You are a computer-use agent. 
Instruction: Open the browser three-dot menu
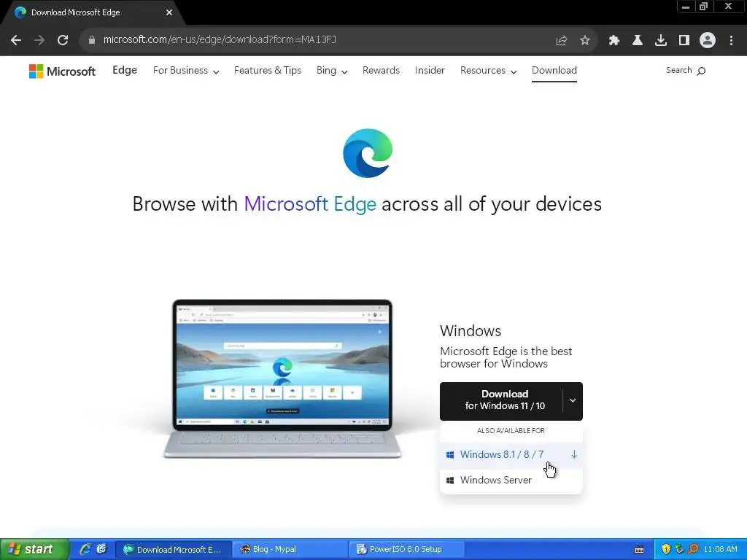pos(731,40)
